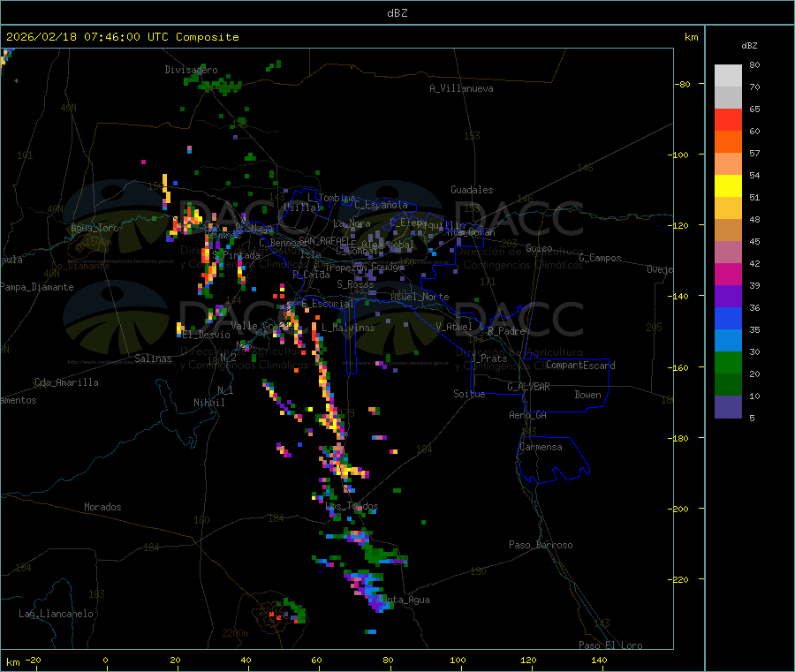Viewport: 795px width, 672px height.
Task: Click the royal blue 35-36 dBZ legend swatch
Action: [x=728, y=318]
